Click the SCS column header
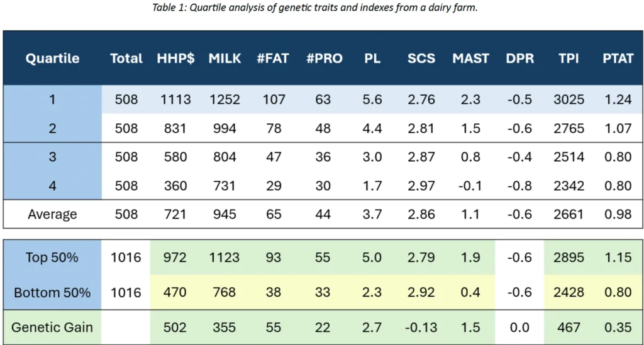This screenshot has height=345, width=644. tap(421, 59)
